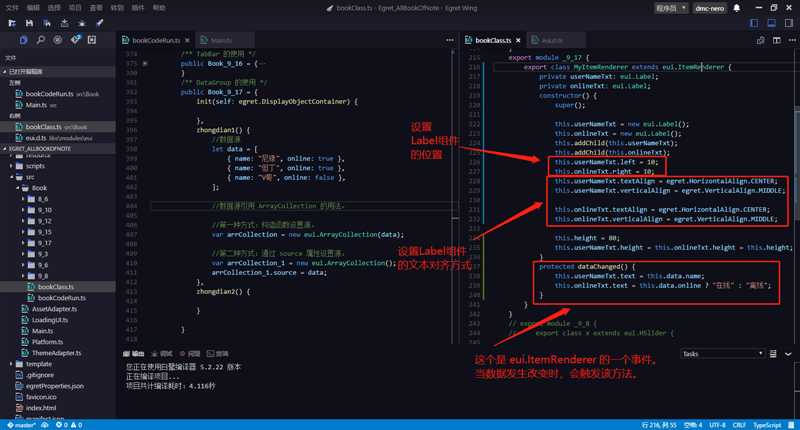Close the bookCodeRun.ts editor tab
The width and height of the screenshot is (800, 430).
point(188,40)
